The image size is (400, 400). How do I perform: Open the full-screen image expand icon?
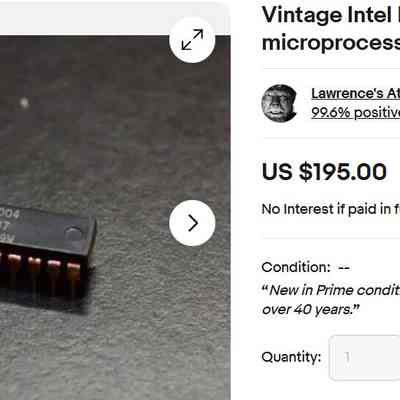point(192,40)
